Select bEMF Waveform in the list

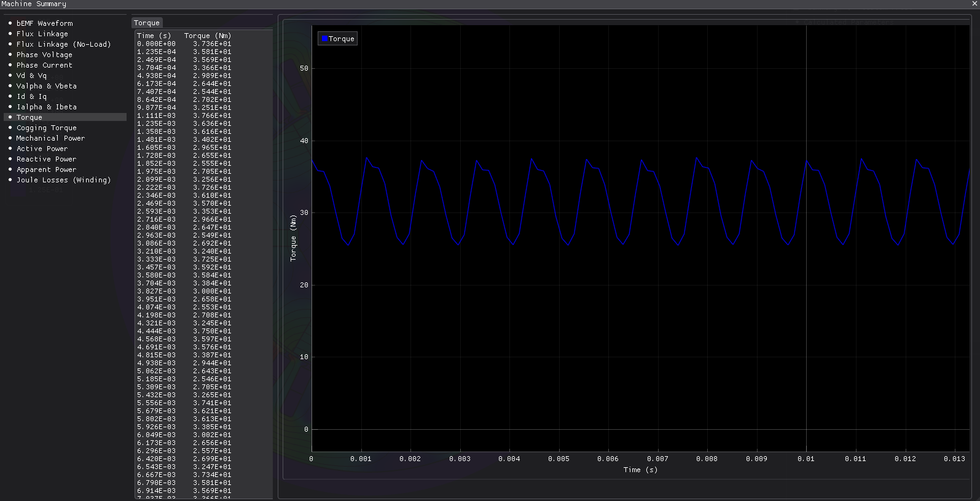44,23
